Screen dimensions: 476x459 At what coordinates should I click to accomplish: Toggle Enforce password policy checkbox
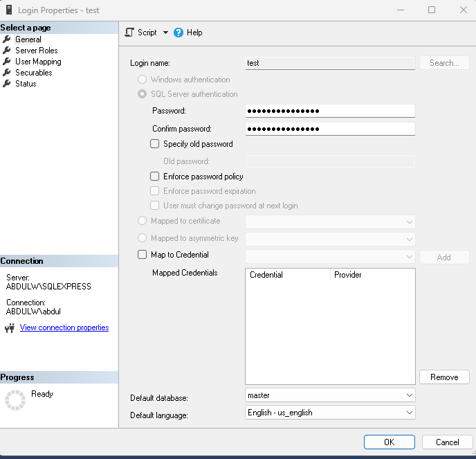155,177
